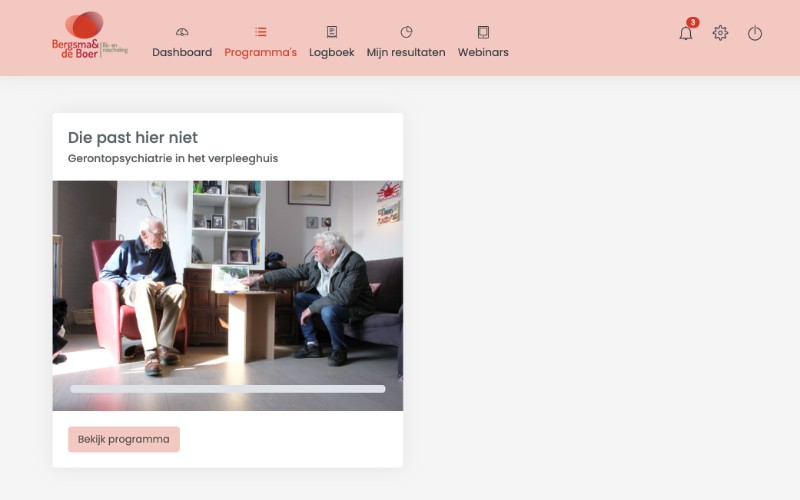Click the red notification badge showing 3
The width and height of the screenshot is (800, 500).
coord(693,22)
